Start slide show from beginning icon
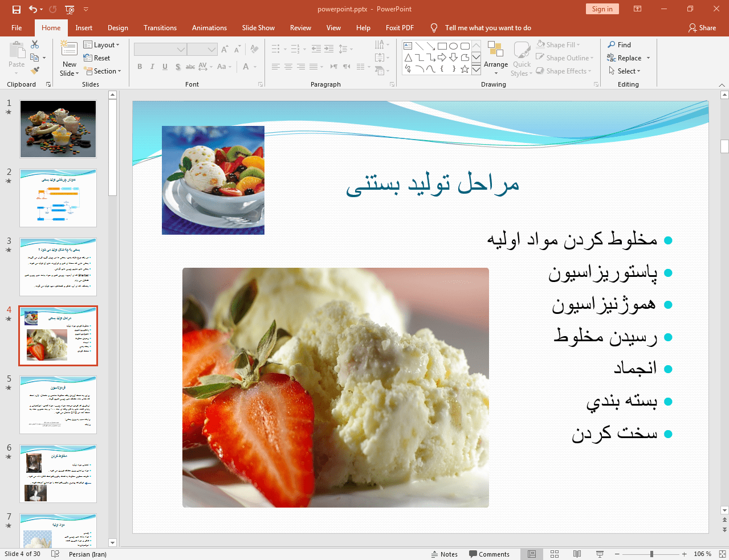The width and height of the screenshot is (729, 560). pos(70,9)
